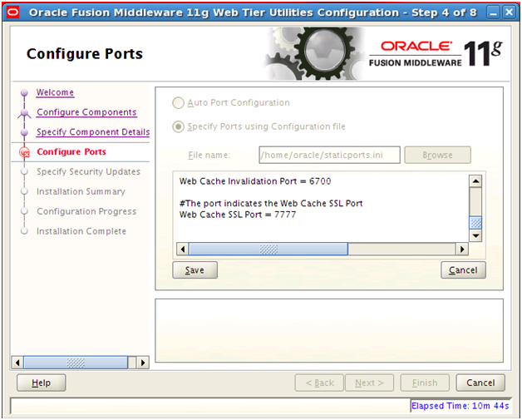The width and height of the screenshot is (522, 420).
Task: Close the installer window
Action: [x=509, y=12]
